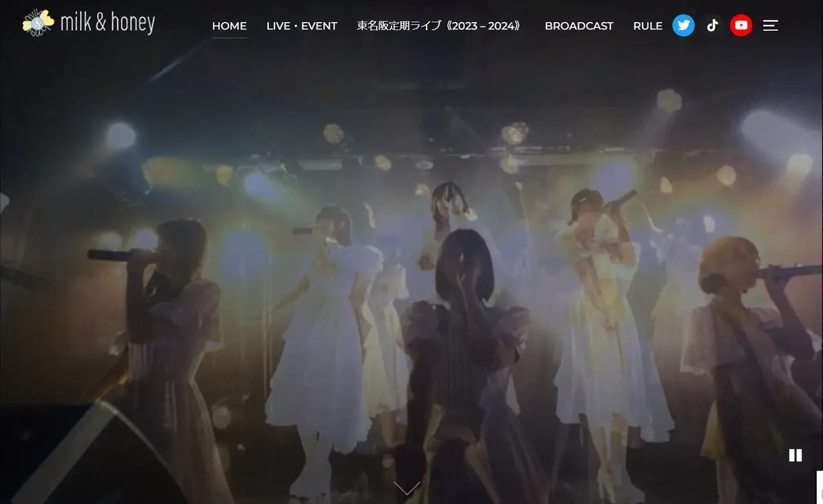Viewport: 823px width, 504px height.
Task: Pause the background hero video
Action: click(x=795, y=455)
